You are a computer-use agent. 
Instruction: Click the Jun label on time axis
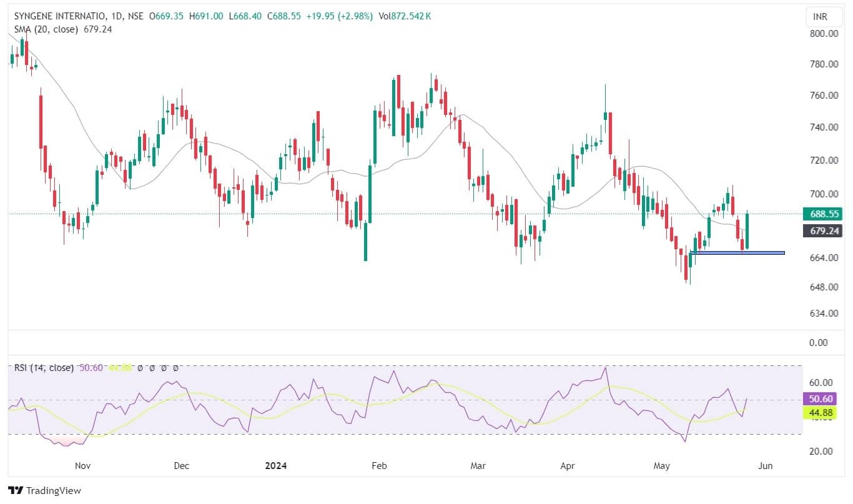(766, 466)
